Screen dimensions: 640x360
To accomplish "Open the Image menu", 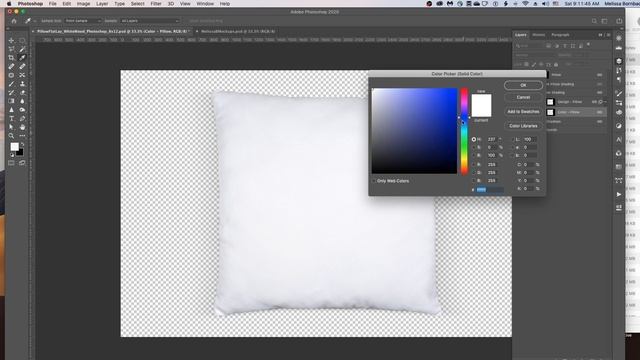I will click(83, 4).
